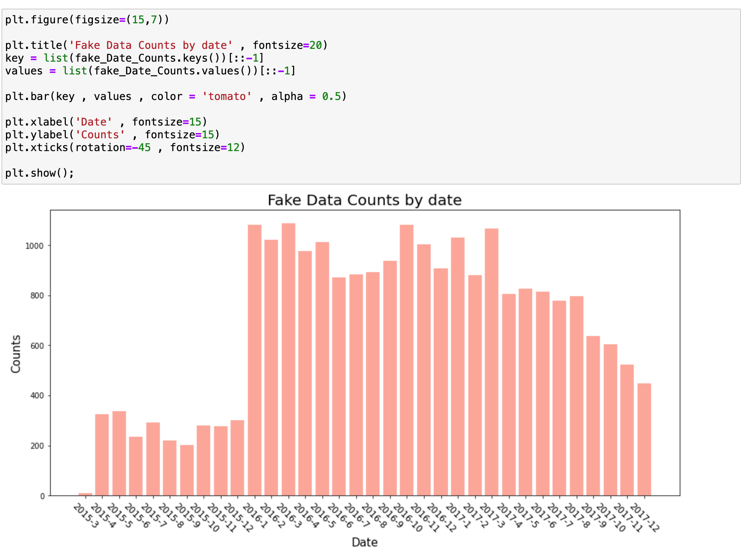The image size is (741, 560).
Task: Click the chart title 'Fake Data Counts by date'
Action: 364,200
